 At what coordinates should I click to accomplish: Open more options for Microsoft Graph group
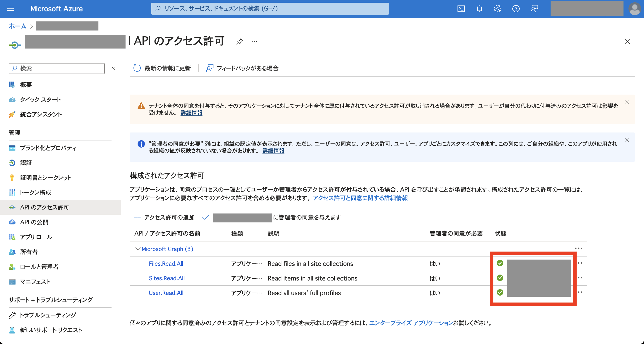pos(578,248)
